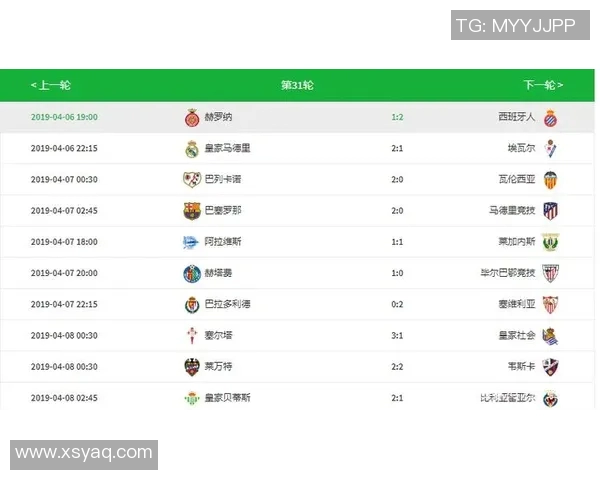Open team name 莱加内斯
The height and width of the screenshot is (480, 600).
(x=517, y=242)
